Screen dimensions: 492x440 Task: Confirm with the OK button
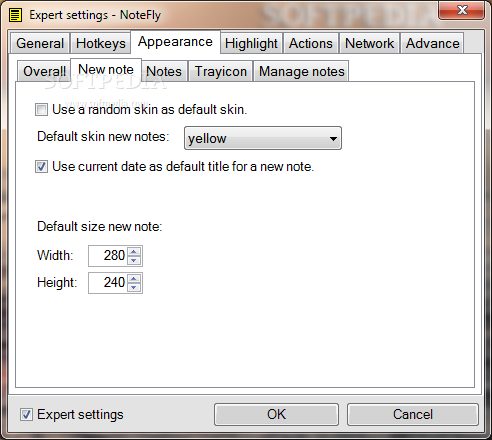[x=276, y=414]
